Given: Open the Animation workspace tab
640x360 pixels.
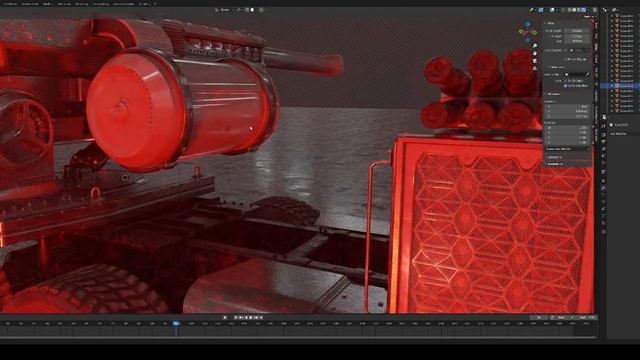Looking at the screenshot, I should [x=64, y=4].
